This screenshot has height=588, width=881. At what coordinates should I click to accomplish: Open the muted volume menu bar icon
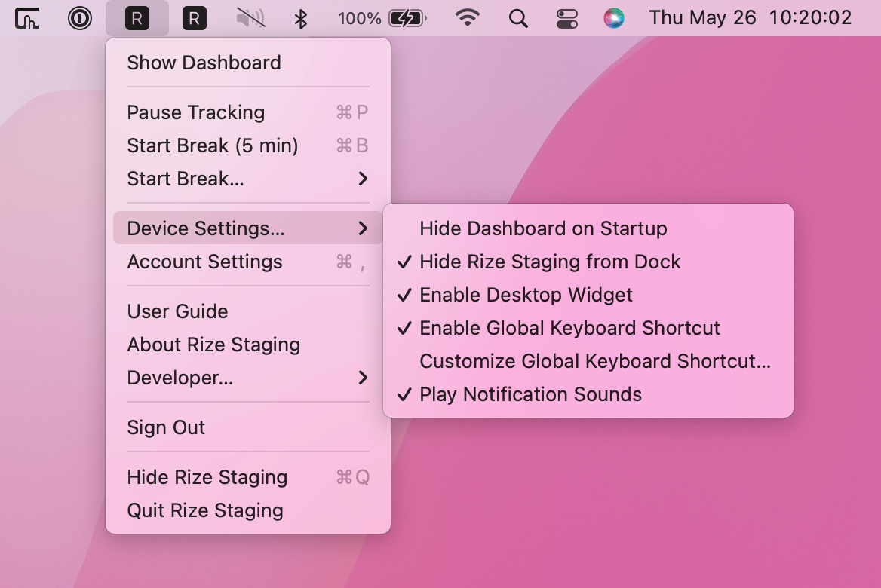(x=250, y=18)
